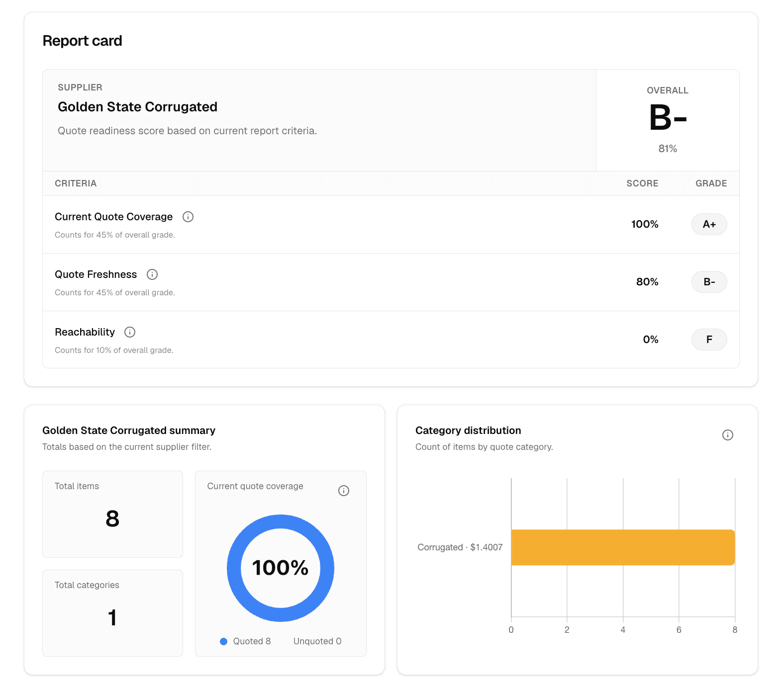Click the Totals based on the current supplier filter text
Screen dimensions: 784x687
[127, 447]
